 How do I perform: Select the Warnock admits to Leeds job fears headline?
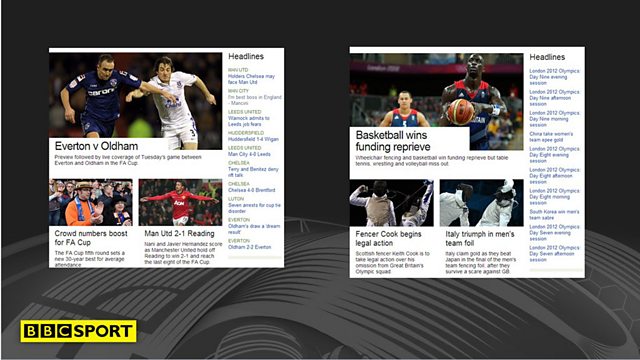[249, 121]
